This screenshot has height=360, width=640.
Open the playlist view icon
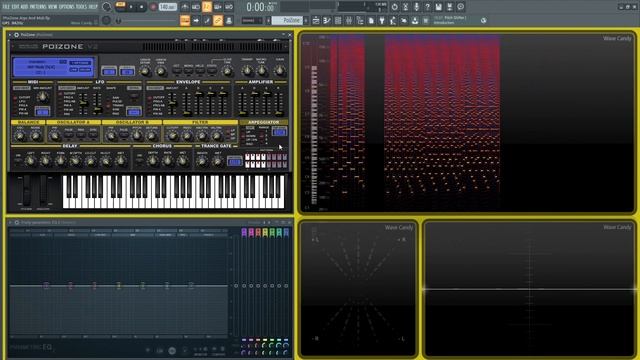[x=316, y=20]
